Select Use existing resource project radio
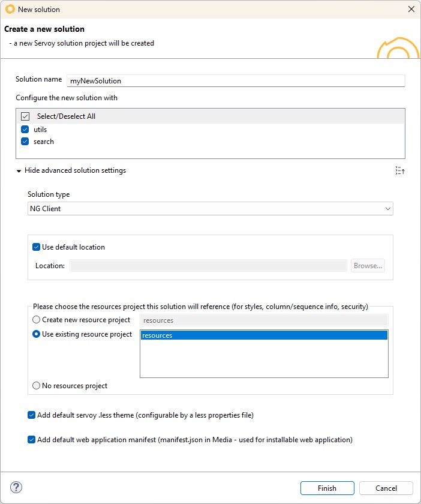Image resolution: width=421 pixels, height=504 pixels. (37, 334)
